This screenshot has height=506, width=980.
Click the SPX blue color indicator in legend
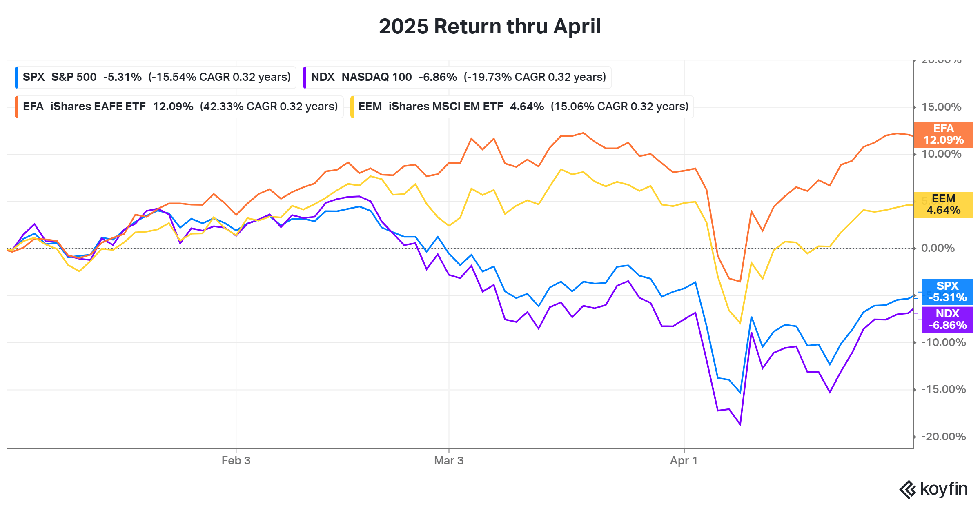(16, 77)
